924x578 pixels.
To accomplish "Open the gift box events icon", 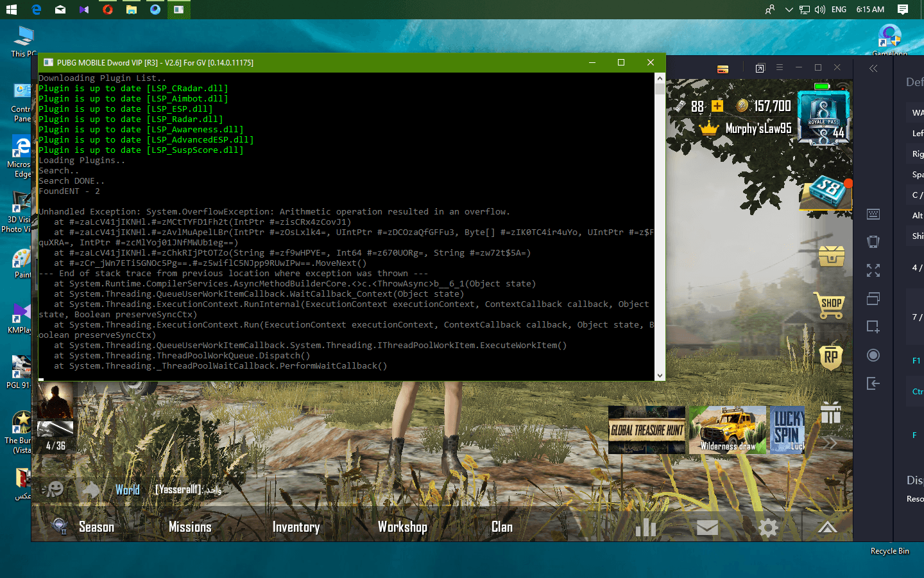I will click(831, 413).
